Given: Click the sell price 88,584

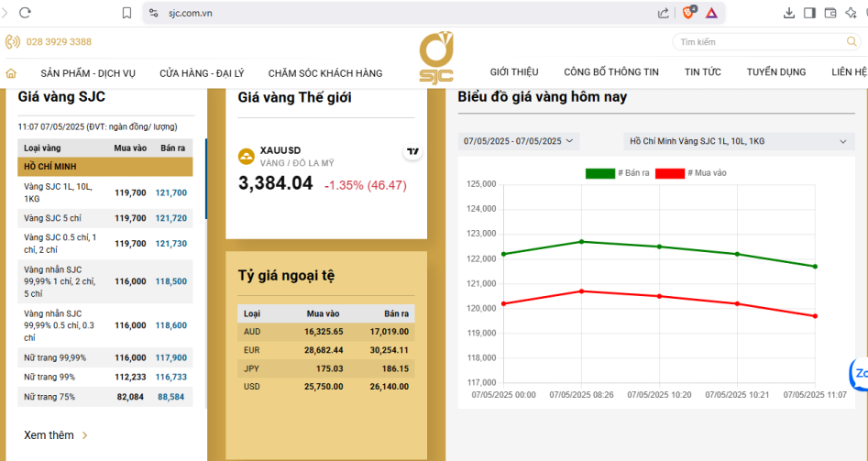Looking at the screenshot, I should tap(171, 398).
